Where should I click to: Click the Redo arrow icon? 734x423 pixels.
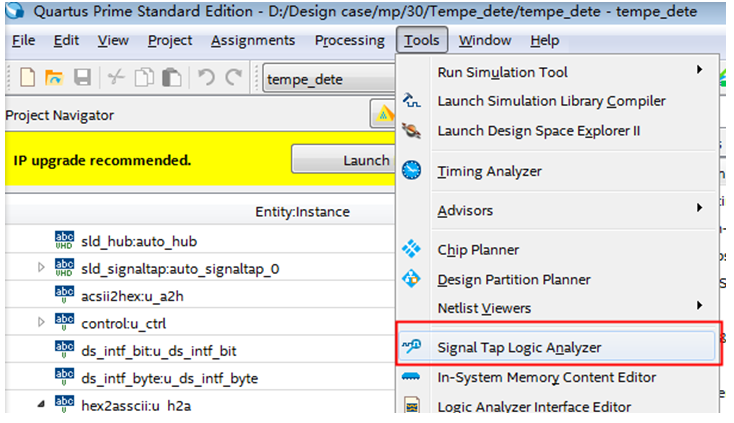pos(234,77)
